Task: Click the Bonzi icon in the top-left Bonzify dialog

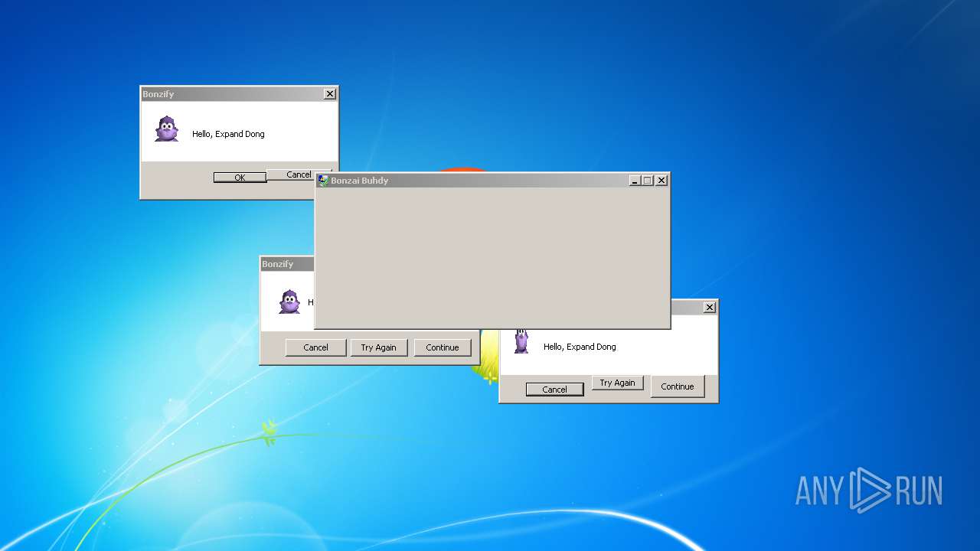Action: click(x=166, y=129)
